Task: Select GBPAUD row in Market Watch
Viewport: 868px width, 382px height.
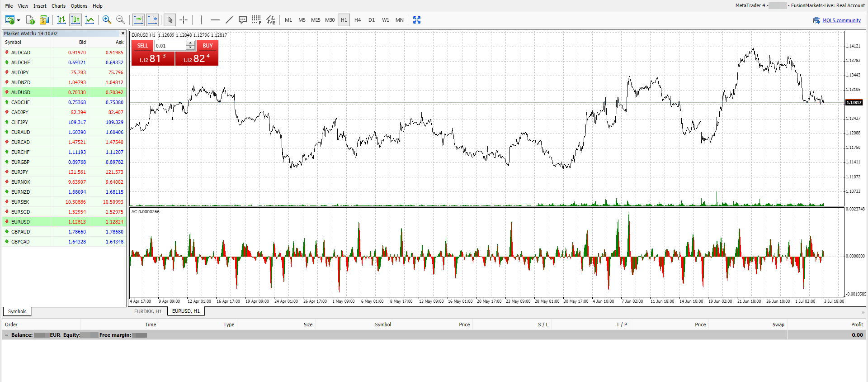Action: pyautogui.click(x=21, y=232)
